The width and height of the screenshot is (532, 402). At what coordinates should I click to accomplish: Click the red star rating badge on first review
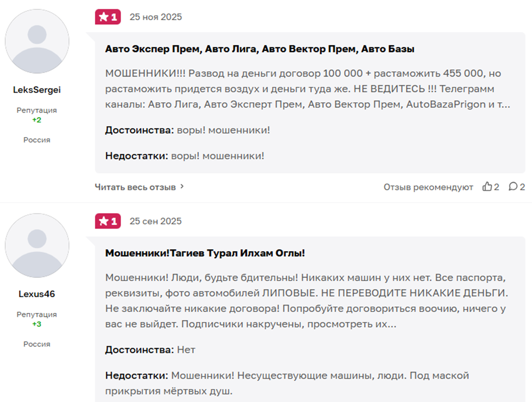click(108, 17)
